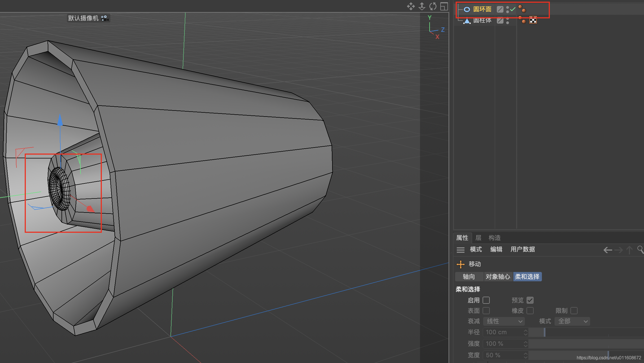Click the viewport zoom (dolly) icon
This screenshot has height=363, width=644.
pos(422,6)
